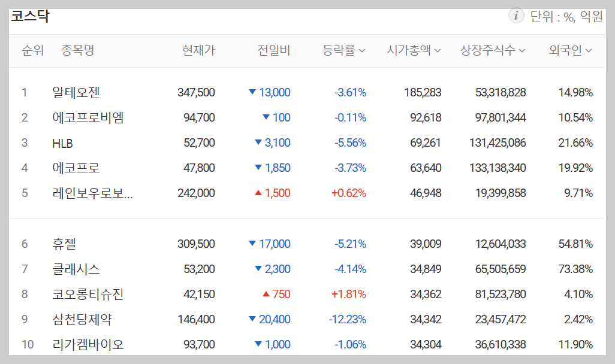Select the +1.81% change rate

pos(349,295)
